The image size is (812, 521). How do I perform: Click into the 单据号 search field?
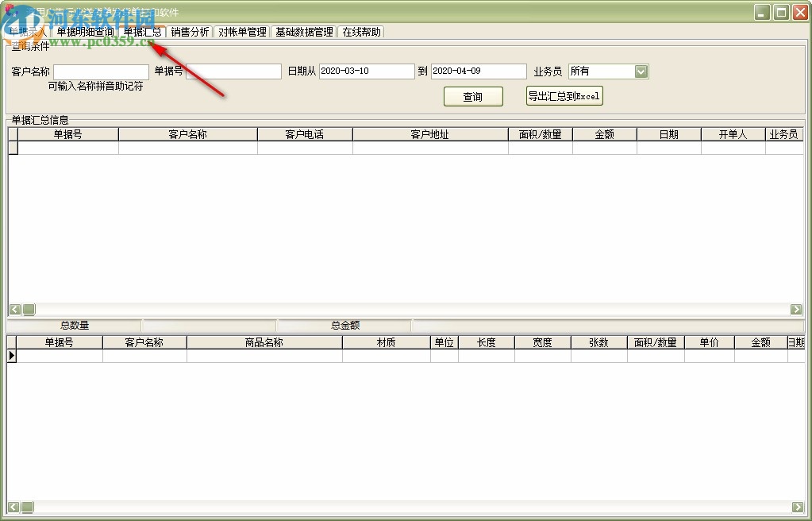pyautogui.click(x=233, y=71)
